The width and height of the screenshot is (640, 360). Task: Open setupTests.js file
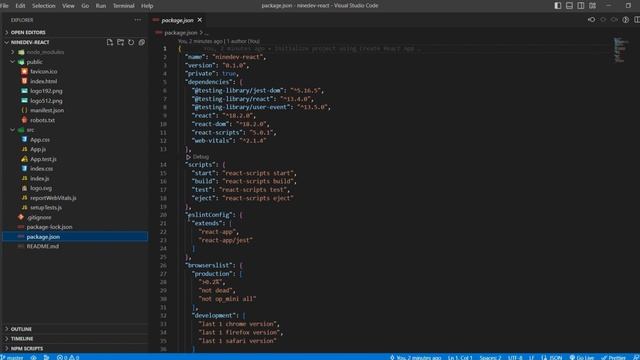coord(46,208)
